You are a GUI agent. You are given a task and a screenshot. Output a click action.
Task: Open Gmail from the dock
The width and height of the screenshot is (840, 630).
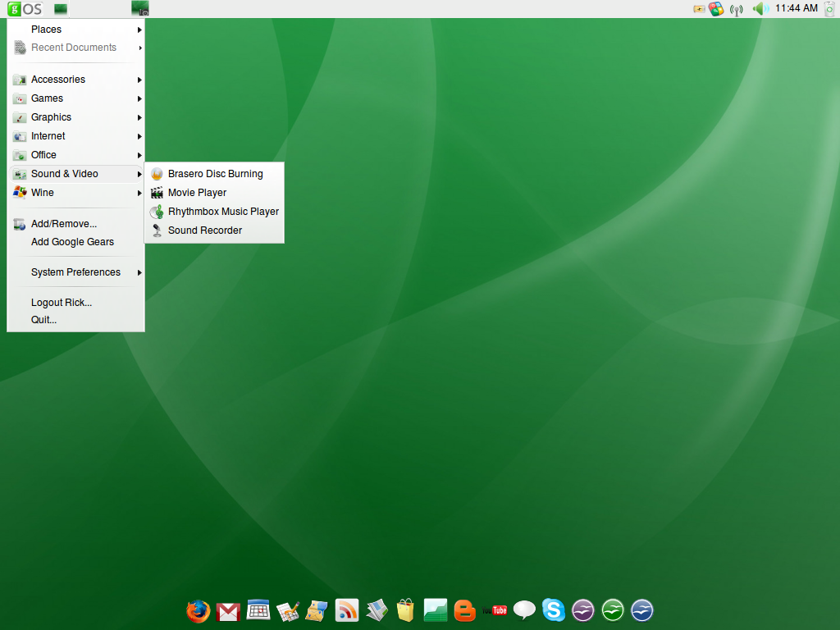click(228, 611)
